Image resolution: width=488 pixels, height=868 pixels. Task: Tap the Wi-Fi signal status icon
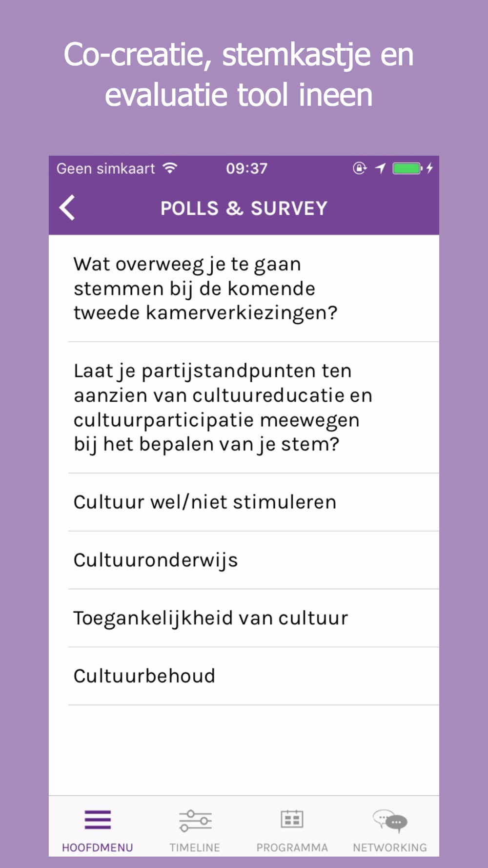pyautogui.click(x=170, y=168)
